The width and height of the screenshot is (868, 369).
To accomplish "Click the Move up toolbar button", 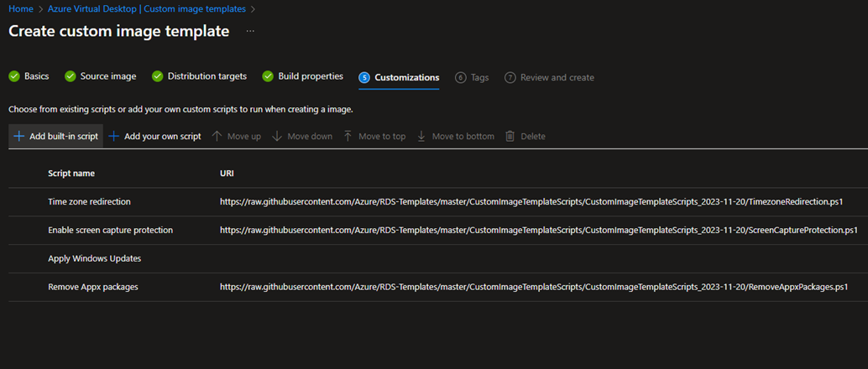I will tap(237, 136).
